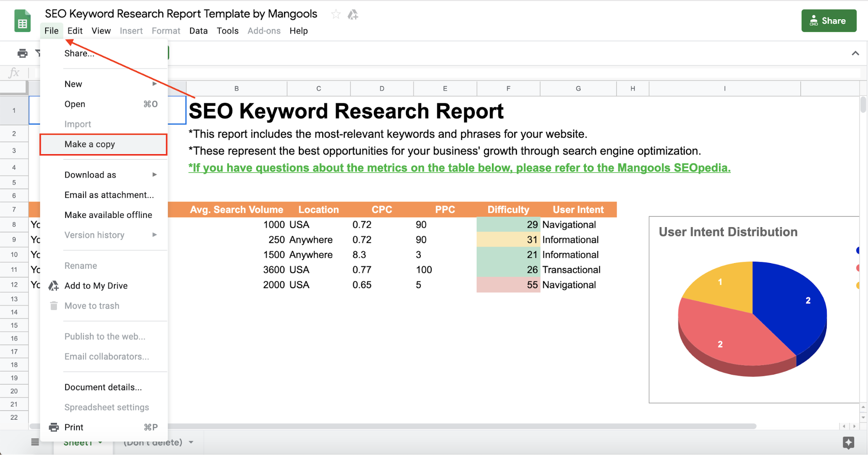Image resolution: width=868 pixels, height=455 pixels.
Task: Open the all sheets list icon
Action: pyautogui.click(x=35, y=442)
